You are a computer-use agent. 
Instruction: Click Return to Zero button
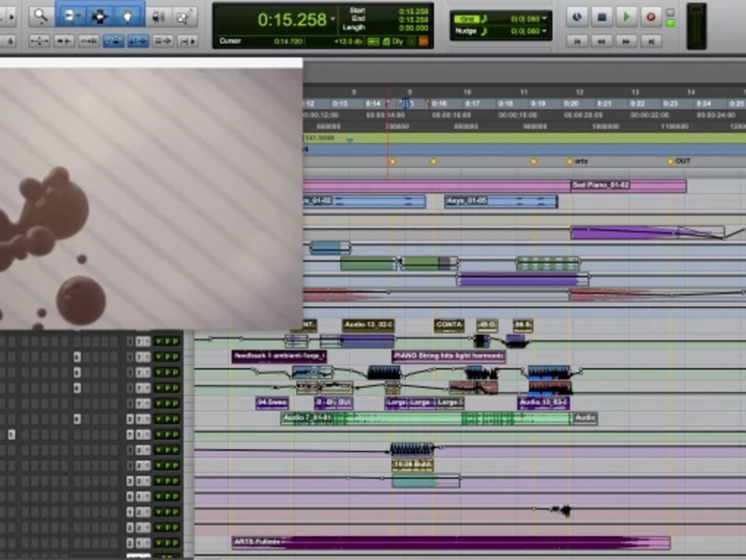click(x=577, y=41)
